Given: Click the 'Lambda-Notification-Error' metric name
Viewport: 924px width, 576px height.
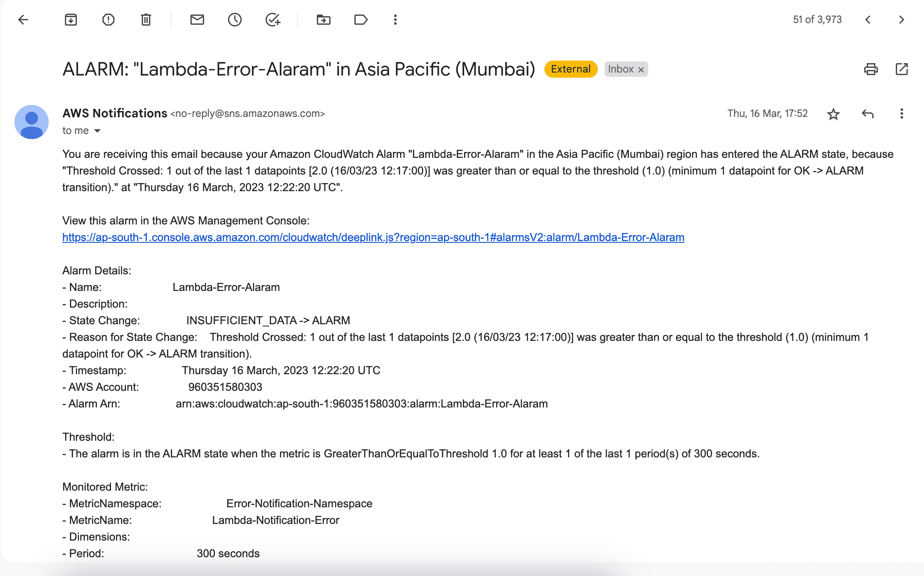Looking at the screenshot, I should (276, 520).
